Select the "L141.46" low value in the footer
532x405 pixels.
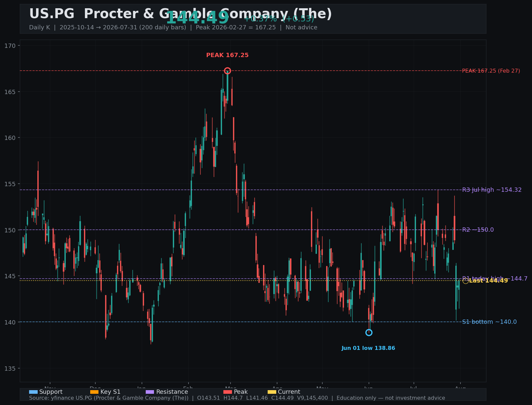pyautogui.click(x=258, y=398)
